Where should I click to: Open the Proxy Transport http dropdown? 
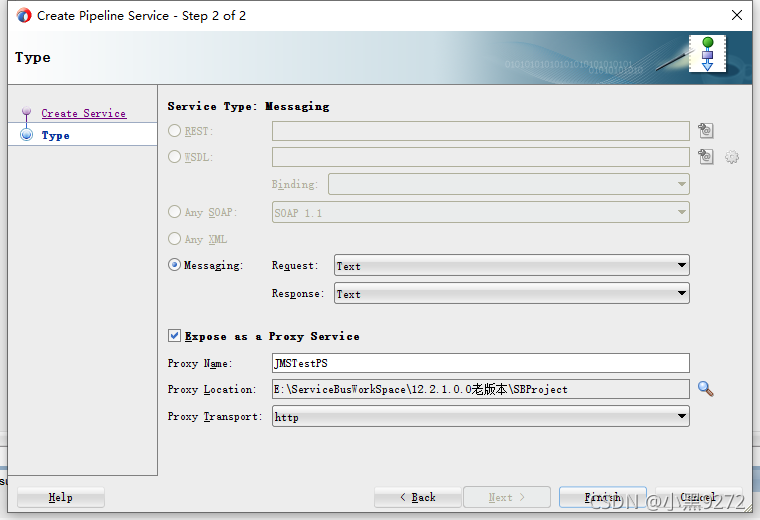(x=480, y=416)
